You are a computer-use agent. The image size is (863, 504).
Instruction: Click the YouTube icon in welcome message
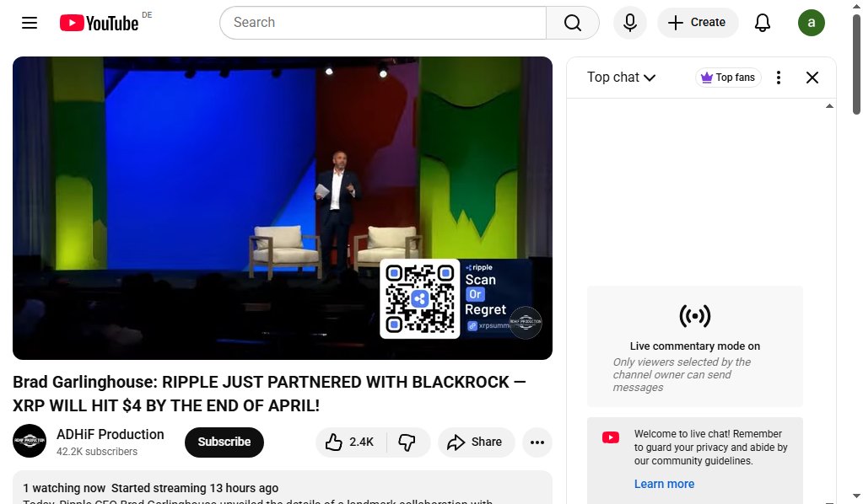point(611,437)
